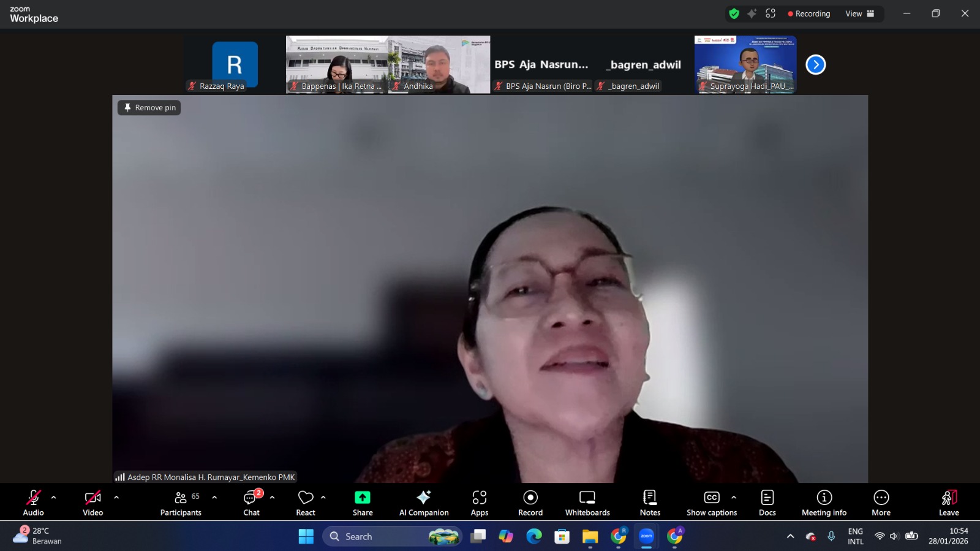980x551 pixels.
Task: Select the Andhika participant thumbnail
Action: (439, 64)
